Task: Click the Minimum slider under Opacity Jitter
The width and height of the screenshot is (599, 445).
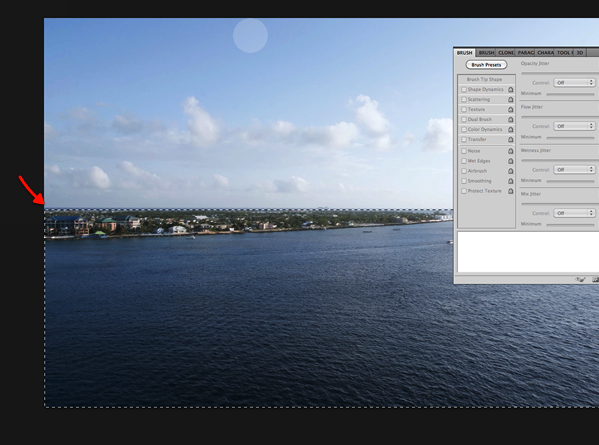Action: [x=570, y=94]
